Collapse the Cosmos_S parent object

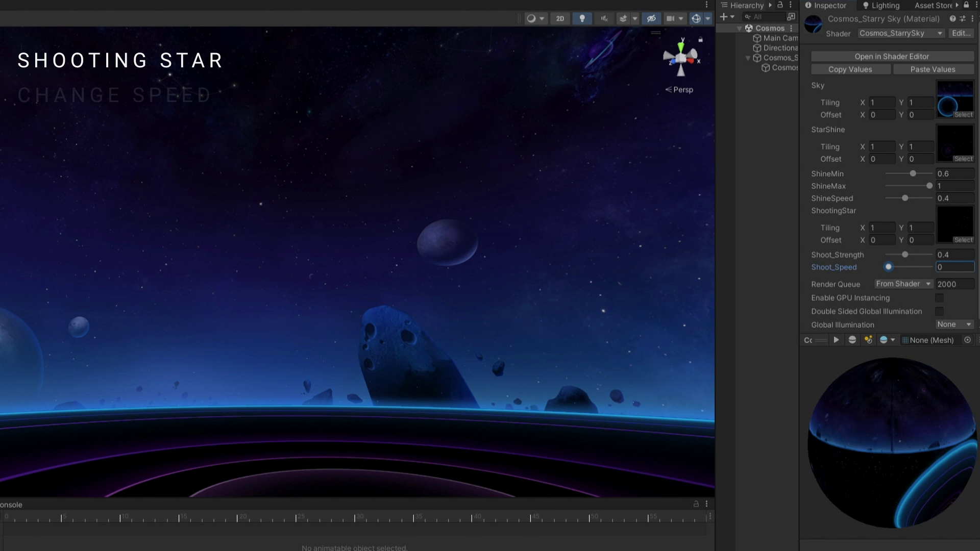tap(748, 58)
